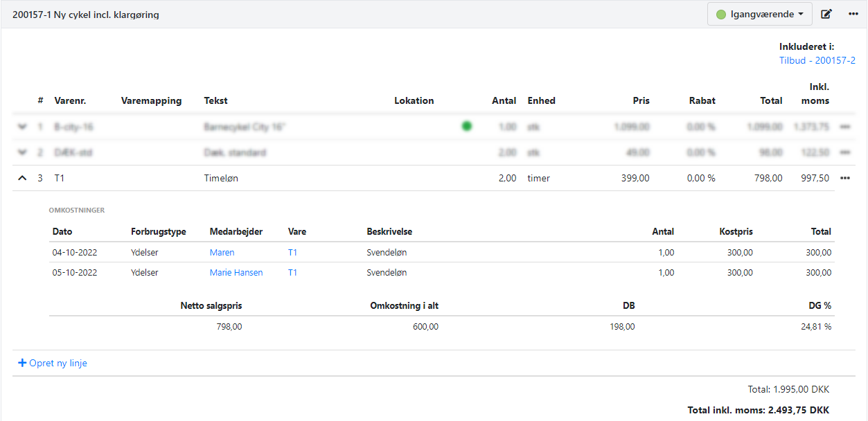Click the Antal value 2,00 for Timeløn
Viewport: 868px width, 421px height.
tap(507, 178)
